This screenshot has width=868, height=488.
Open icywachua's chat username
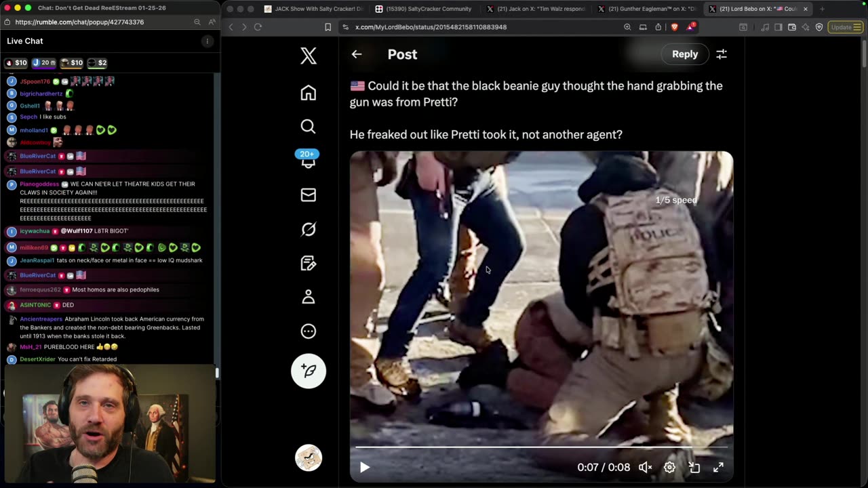click(35, 231)
